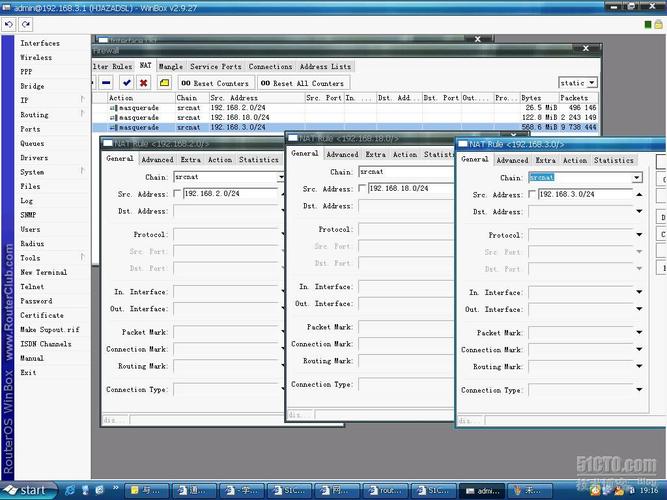The width and height of the screenshot is (667, 500).
Task: Click the Src. Address field containing 192.168.2.0/24
Action: click(x=230, y=194)
